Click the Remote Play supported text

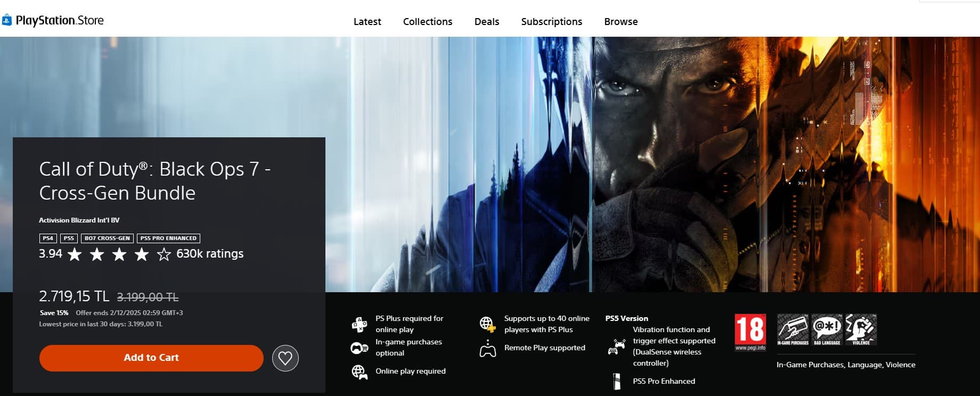(x=545, y=348)
